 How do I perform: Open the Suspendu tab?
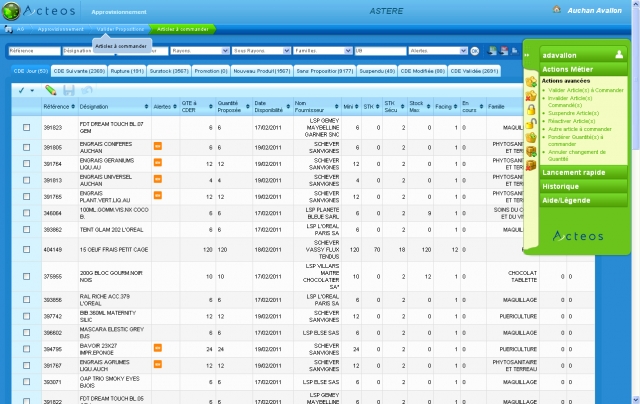pos(377,71)
